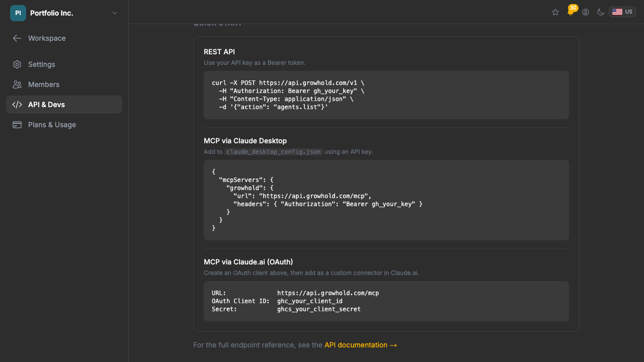This screenshot has height=362, width=644.
Task: Click the curl -X POST command line
Action: click(x=288, y=83)
